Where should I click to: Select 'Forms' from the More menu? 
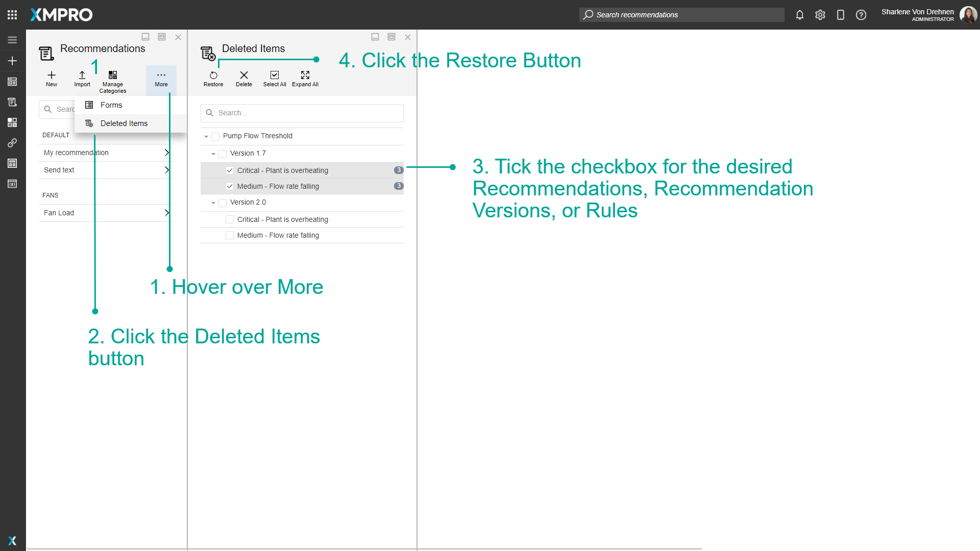(111, 105)
